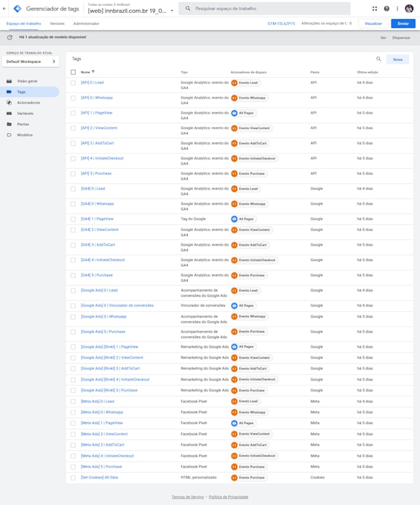The width and height of the screenshot is (420, 505).
Task: Switch to Versões tab
Action: [x=57, y=23]
